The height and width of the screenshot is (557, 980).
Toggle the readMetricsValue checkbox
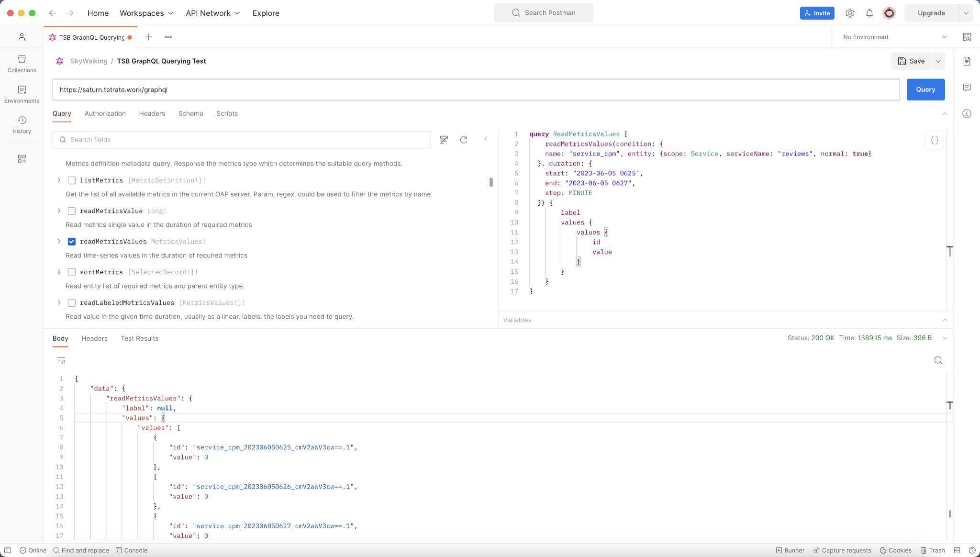click(x=71, y=211)
